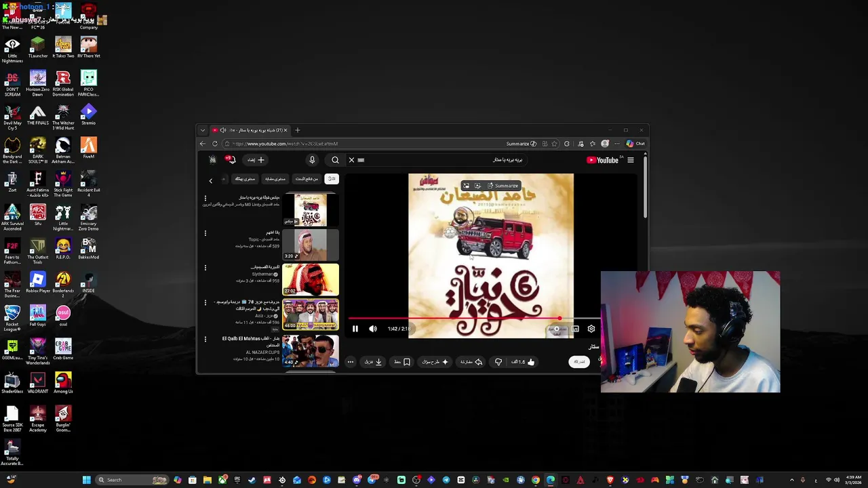Click the browser address bar URL
The width and height of the screenshot is (868, 488).
(x=285, y=144)
